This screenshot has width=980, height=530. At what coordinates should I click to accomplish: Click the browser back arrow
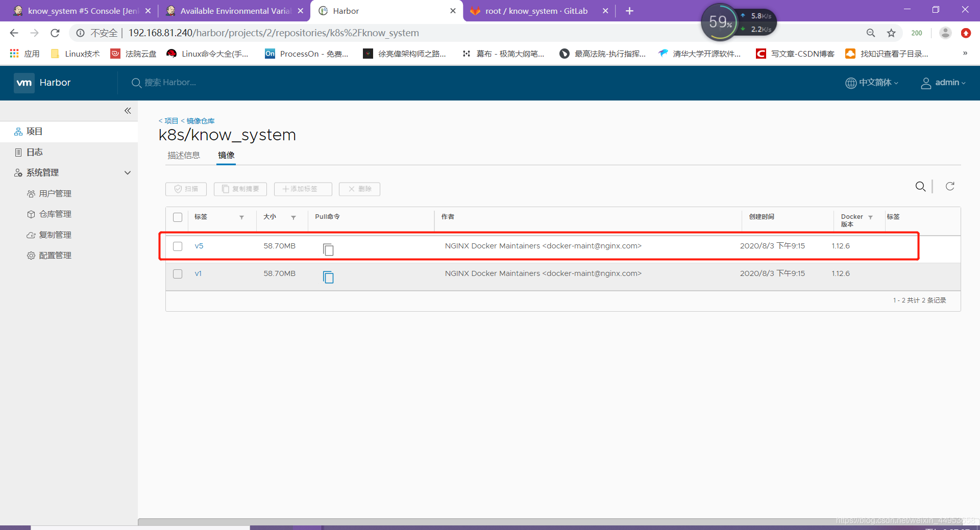(x=14, y=33)
